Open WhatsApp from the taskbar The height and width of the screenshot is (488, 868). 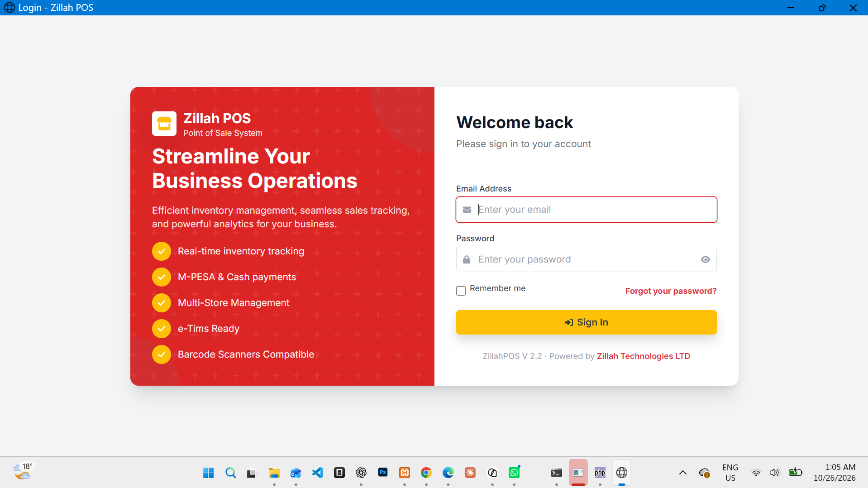pos(514,473)
